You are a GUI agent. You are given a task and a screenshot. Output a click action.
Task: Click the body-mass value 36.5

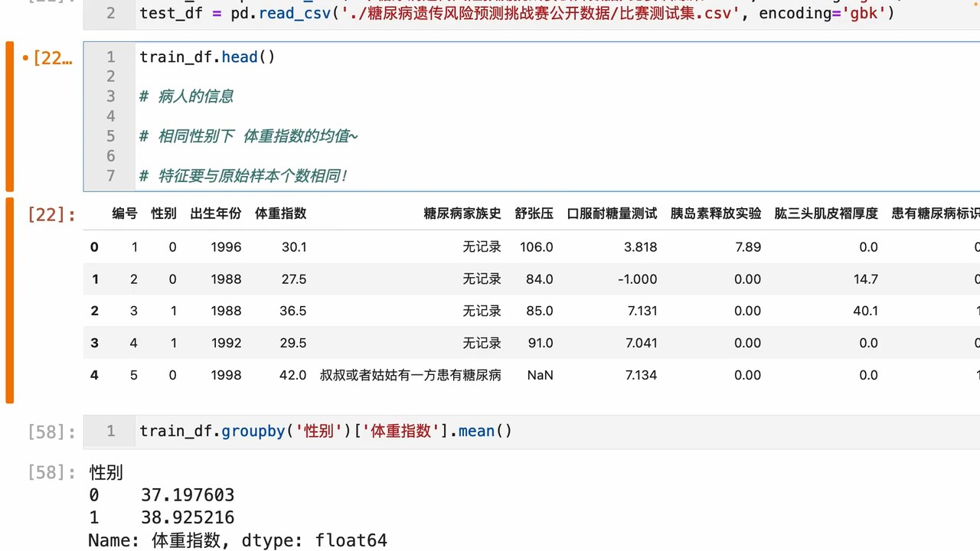point(294,311)
